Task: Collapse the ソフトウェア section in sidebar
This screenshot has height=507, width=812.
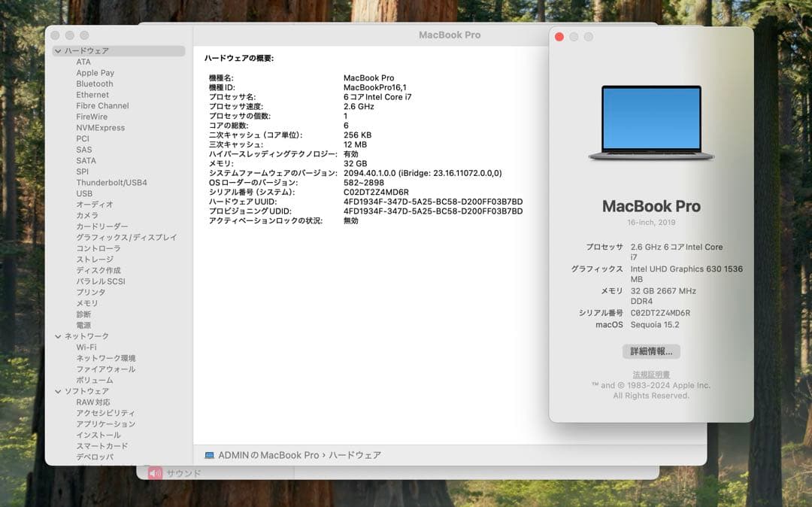Action: point(58,391)
